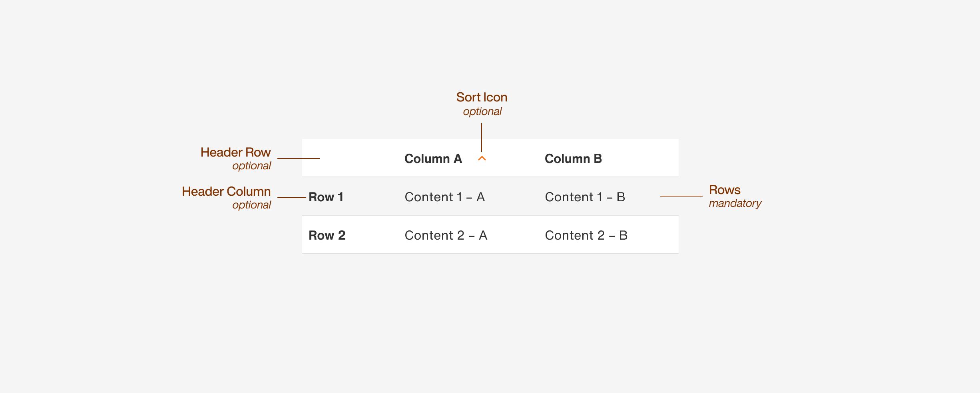Select cell Content 1 – A
This screenshot has width=980, height=393.
445,197
